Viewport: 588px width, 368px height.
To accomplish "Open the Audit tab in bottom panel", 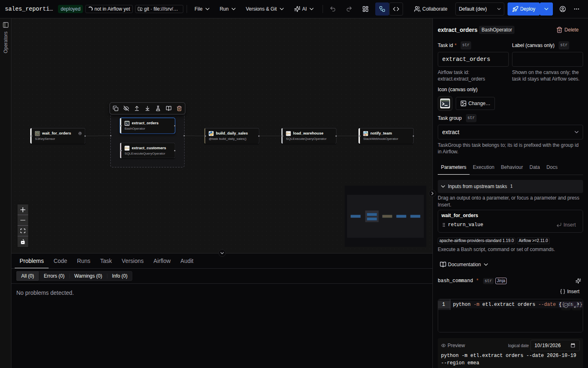I will [187, 261].
